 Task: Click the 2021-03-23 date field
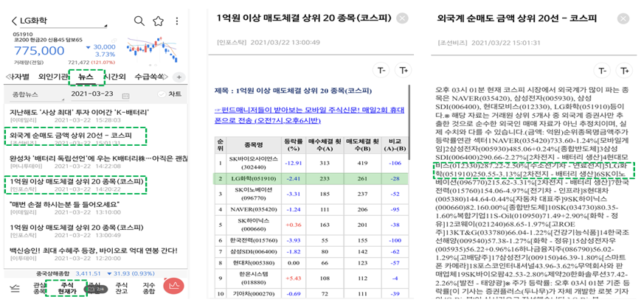pyautogui.click(x=100, y=94)
